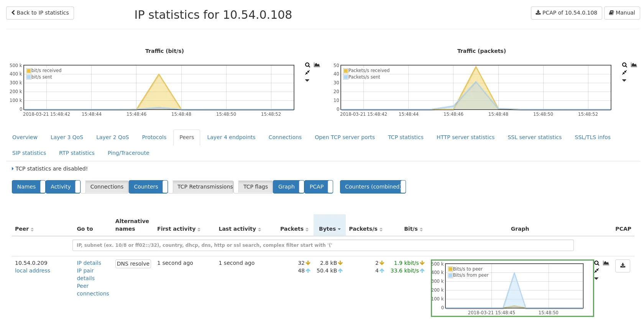
Task: Switch to the Protocols tab
Action: pyautogui.click(x=154, y=137)
